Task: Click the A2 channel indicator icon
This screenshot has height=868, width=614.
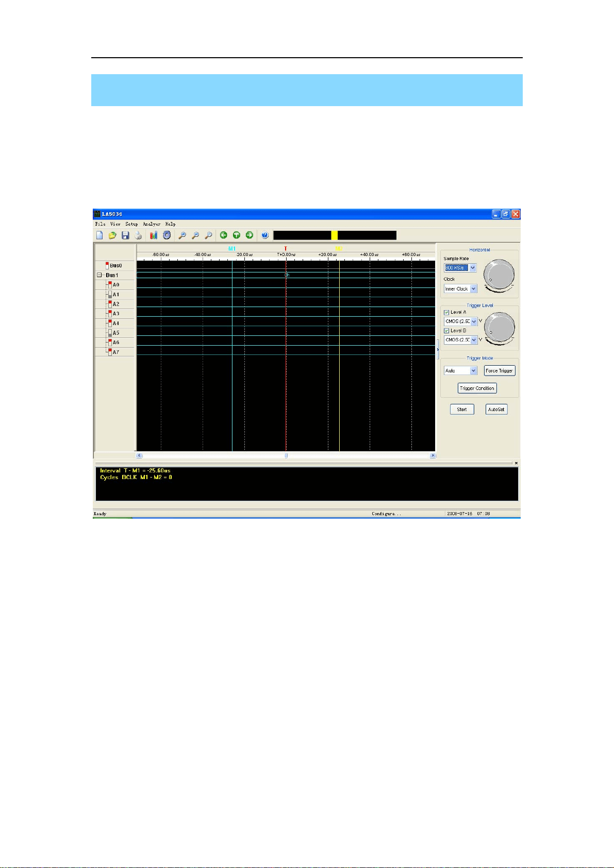Action: (x=110, y=304)
